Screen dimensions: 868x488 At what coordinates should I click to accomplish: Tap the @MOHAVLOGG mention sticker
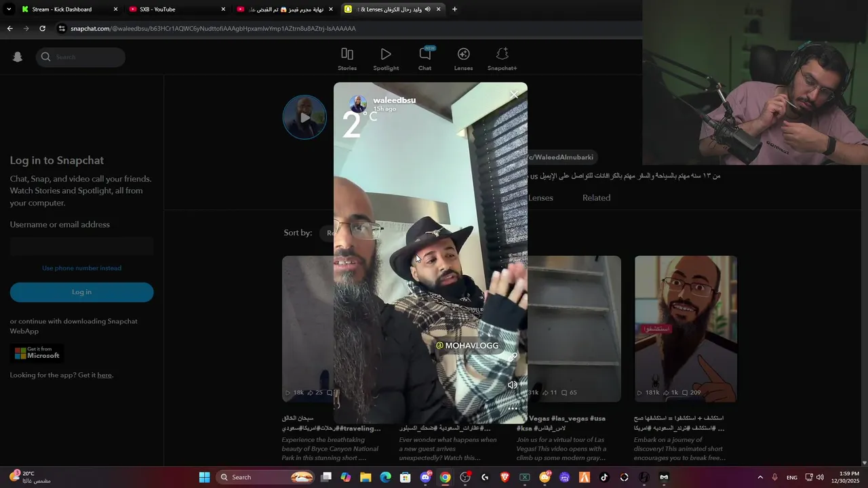tap(467, 346)
